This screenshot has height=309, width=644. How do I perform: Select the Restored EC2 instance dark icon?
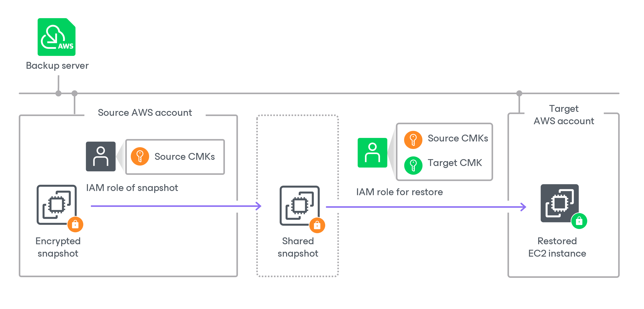point(559,203)
